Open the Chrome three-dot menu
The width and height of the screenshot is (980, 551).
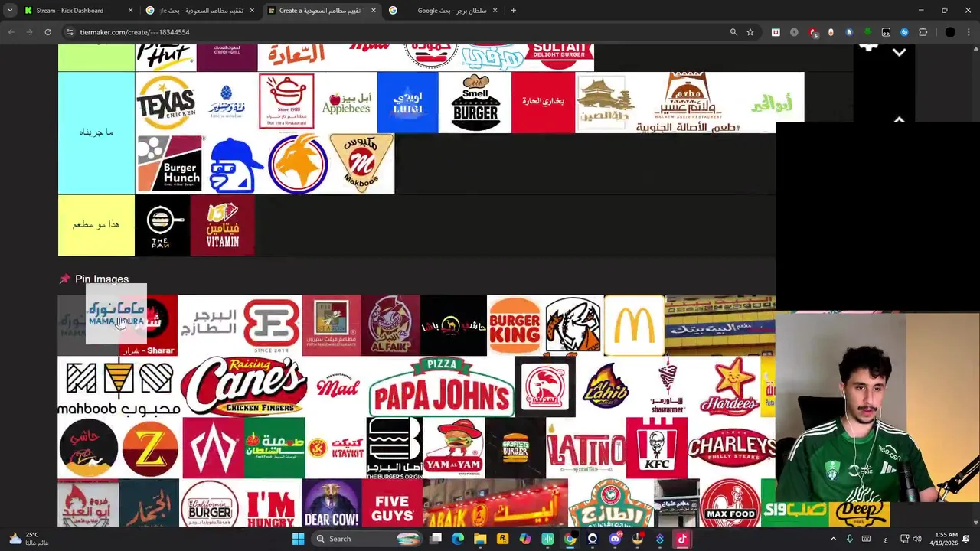[969, 32]
